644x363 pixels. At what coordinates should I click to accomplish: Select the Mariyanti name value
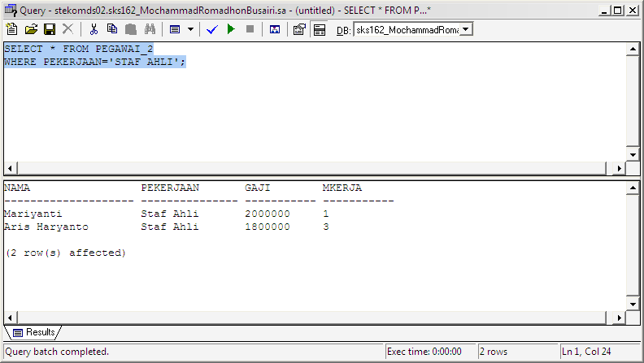pyautogui.click(x=33, y=214)
